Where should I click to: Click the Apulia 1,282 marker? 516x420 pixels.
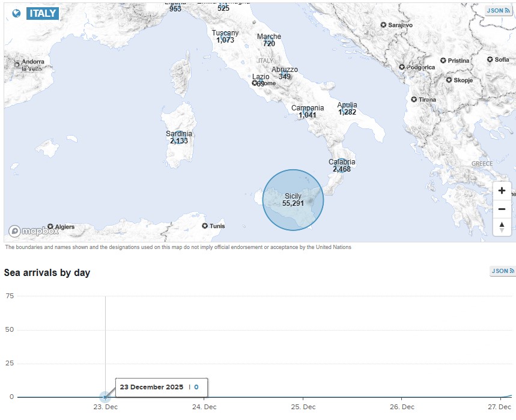347,109
